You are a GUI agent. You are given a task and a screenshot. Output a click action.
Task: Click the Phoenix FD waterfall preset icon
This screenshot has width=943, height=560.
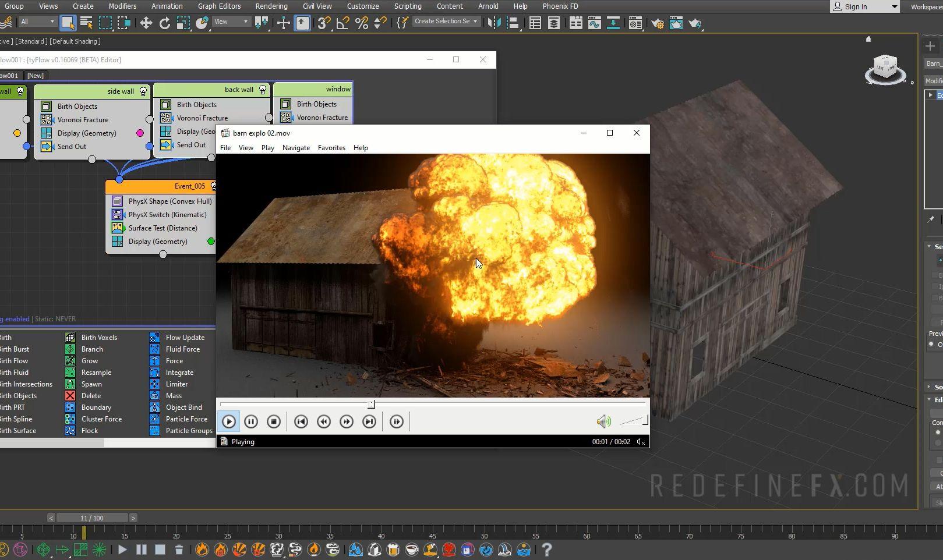[x=505, y=549]
